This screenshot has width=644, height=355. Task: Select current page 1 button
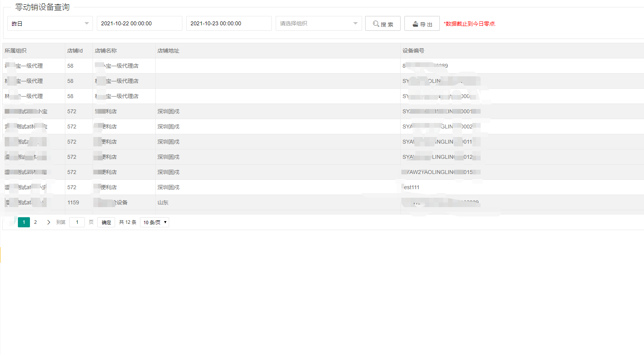[x=24, y=222]
